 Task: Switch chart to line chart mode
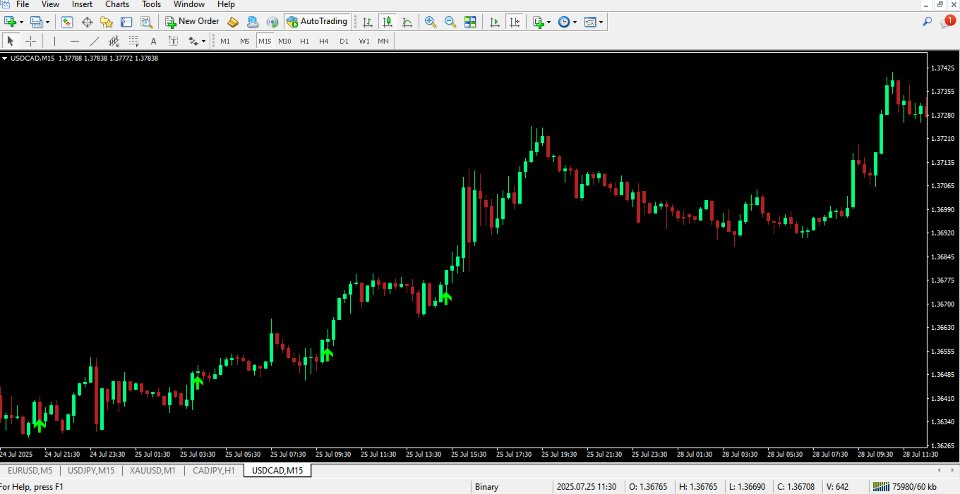(x=407, y=22)
